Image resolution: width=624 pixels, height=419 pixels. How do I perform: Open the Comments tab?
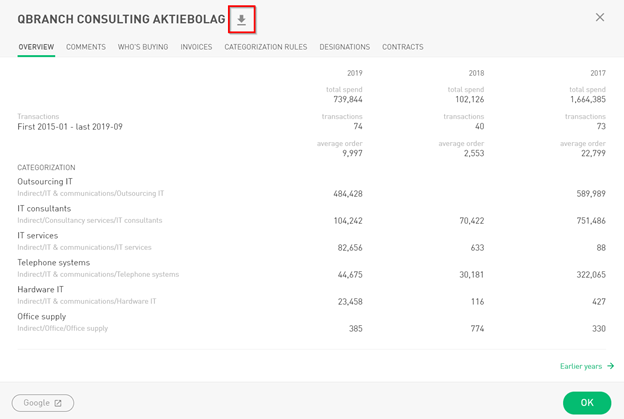[x=86, y=47]
